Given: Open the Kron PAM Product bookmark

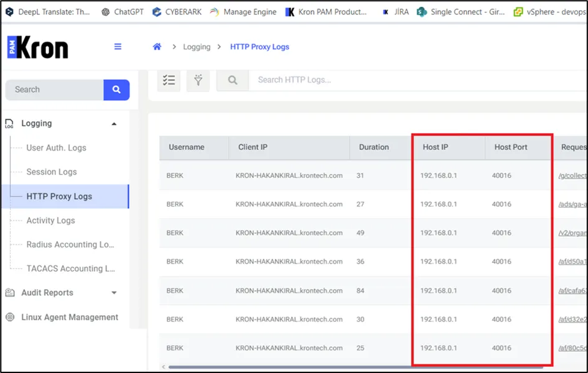Looking at the screenshot, I should coord(326,12).
